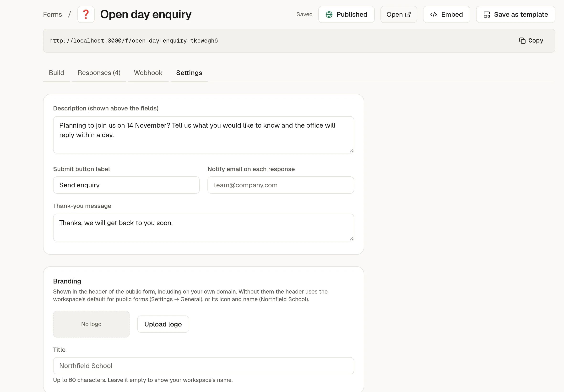Click the template layout icon beside Save as template

[487, 15]
